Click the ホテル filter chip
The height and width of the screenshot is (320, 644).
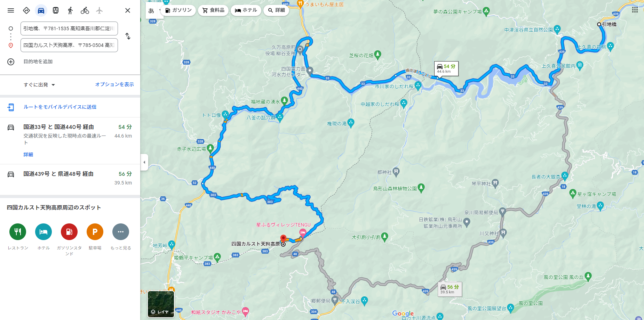[x=246, y=10]
